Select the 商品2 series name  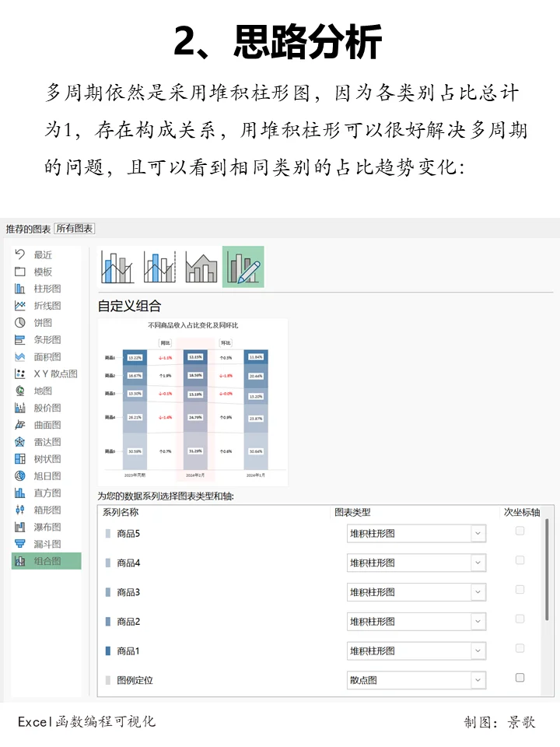[128, 622]
